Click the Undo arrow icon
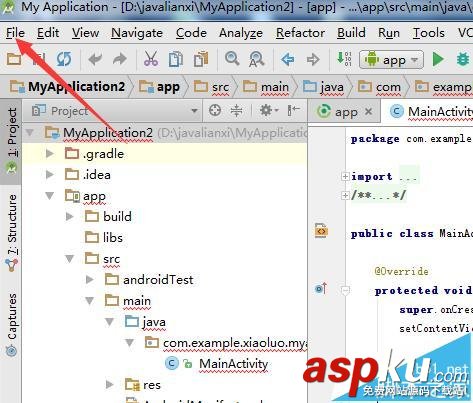The height and width of the screenshot is (403, 473). click(95, 59)
